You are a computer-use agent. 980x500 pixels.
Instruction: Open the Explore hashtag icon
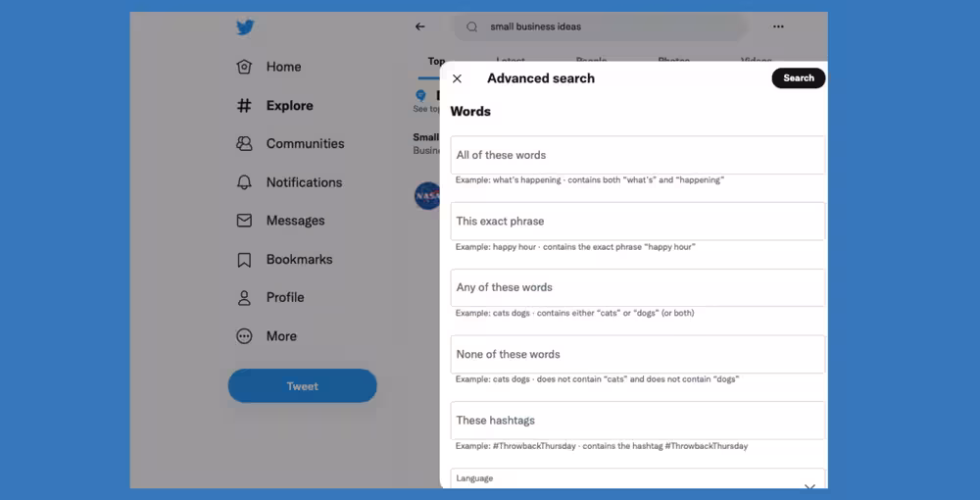click(245, 106)
